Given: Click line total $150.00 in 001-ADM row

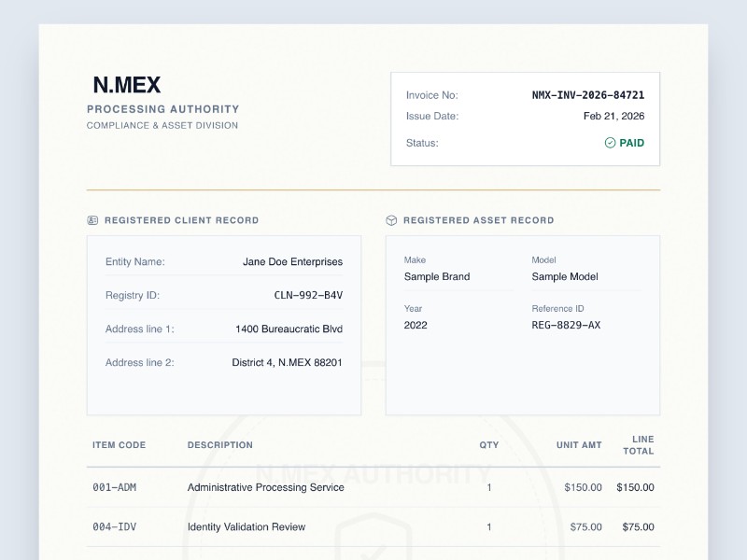Looking at the screenshot, I should [635, 487].
